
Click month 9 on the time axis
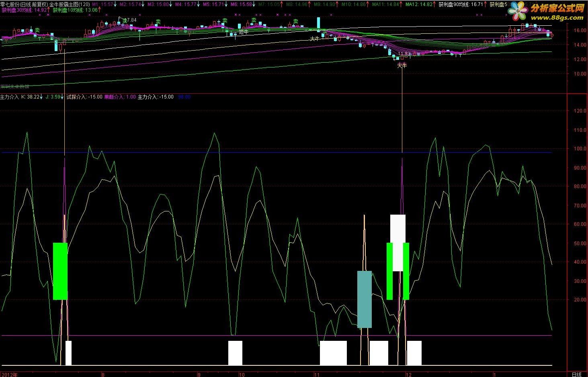199,374
